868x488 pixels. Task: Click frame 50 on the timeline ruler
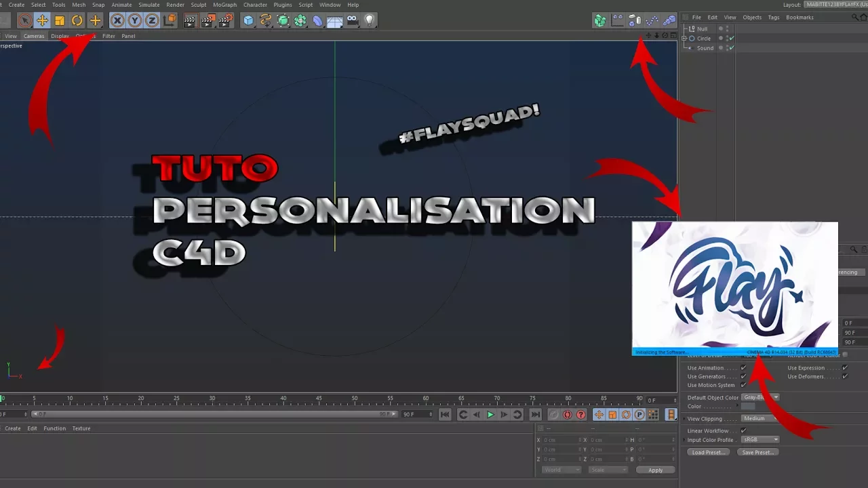click(355, 399)
